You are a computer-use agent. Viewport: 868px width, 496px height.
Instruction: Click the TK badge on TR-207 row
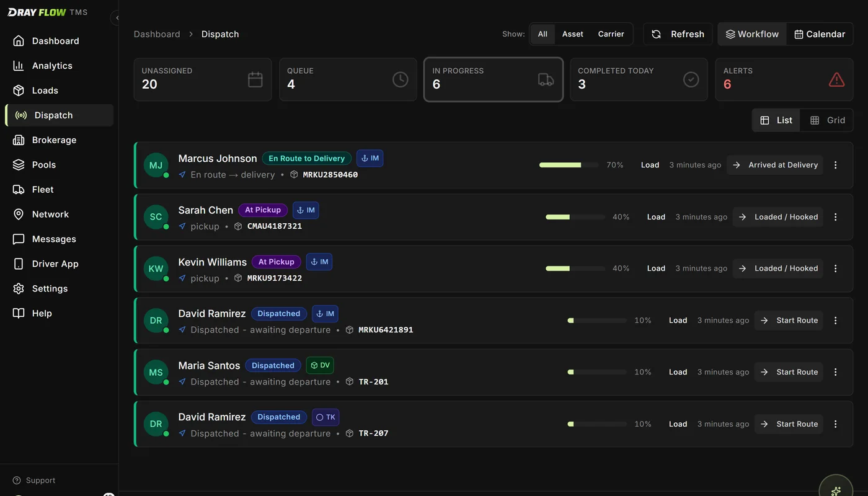325,417
